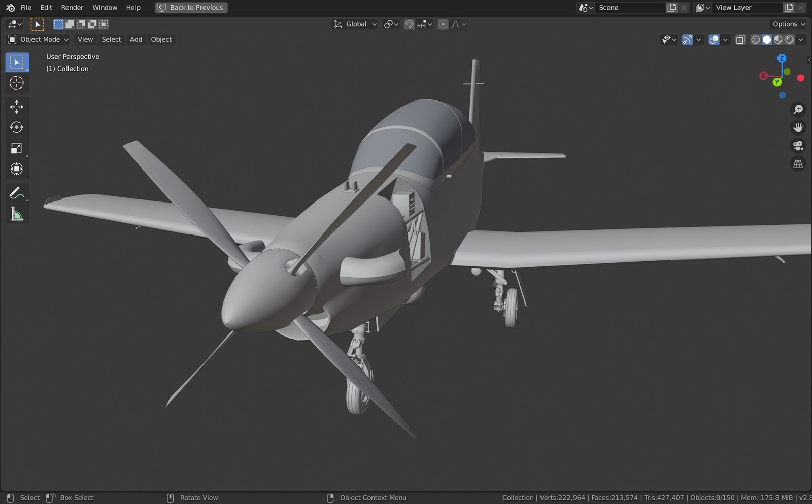
Task: Open the Render menu
Action: 72,7
